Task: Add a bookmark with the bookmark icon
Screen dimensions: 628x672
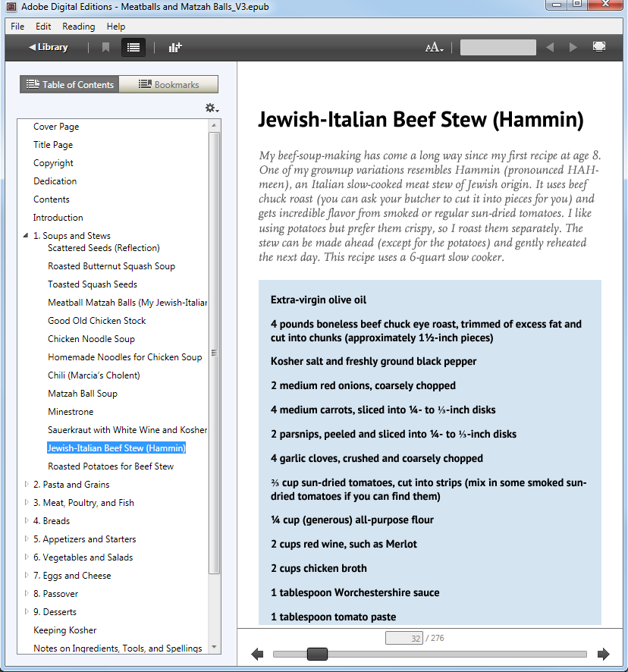Action: (x=105, y=47)
